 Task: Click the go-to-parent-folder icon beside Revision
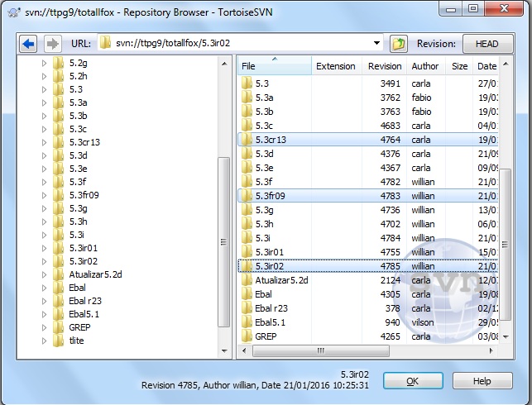pyautogui.click(x=398, y=44)
